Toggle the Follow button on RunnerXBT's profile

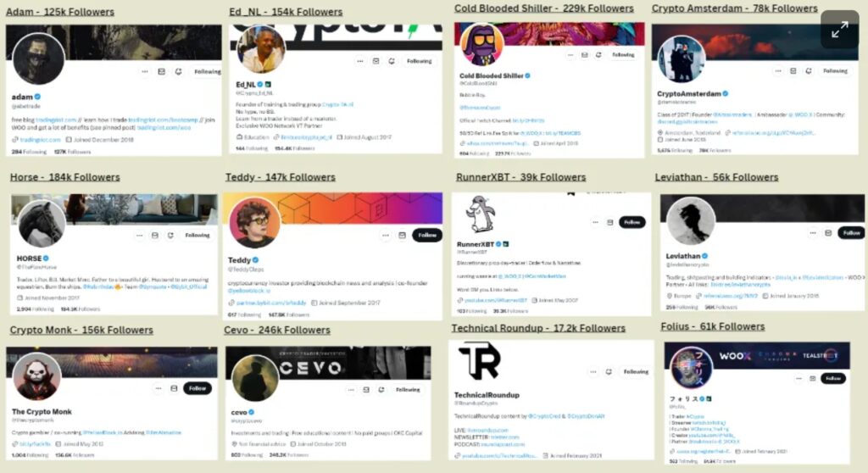[632, 222]
